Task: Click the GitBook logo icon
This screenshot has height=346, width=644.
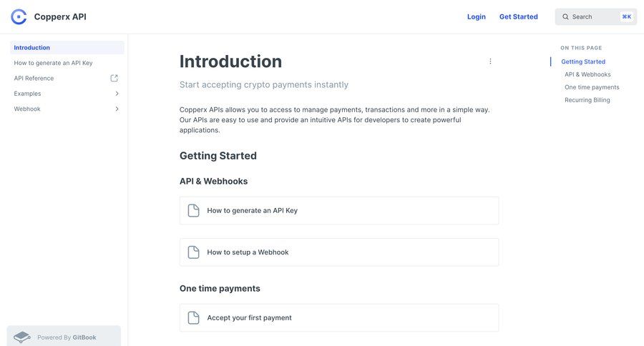Action: click(x=22, y=337)
